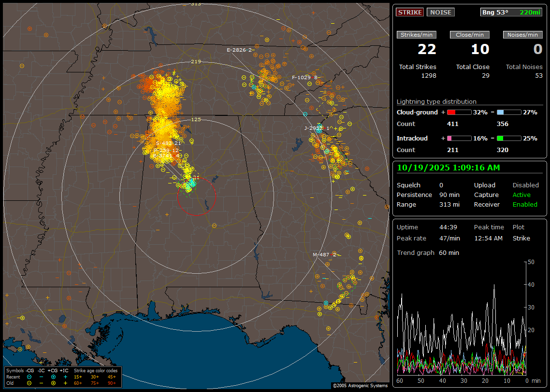550x392 pixels.
Task: Click the recent +CG cyan circled-plus symbol
Action: pos(53,377)
